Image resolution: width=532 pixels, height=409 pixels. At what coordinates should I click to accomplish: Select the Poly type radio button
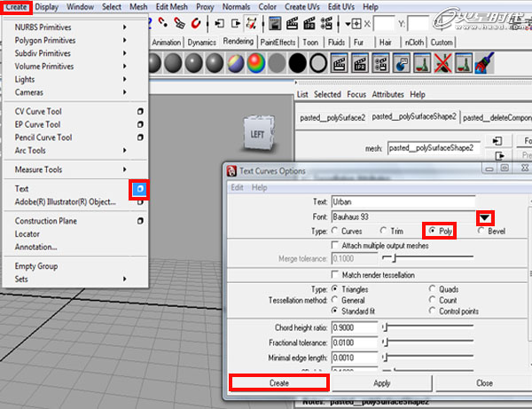pos(433,231)
